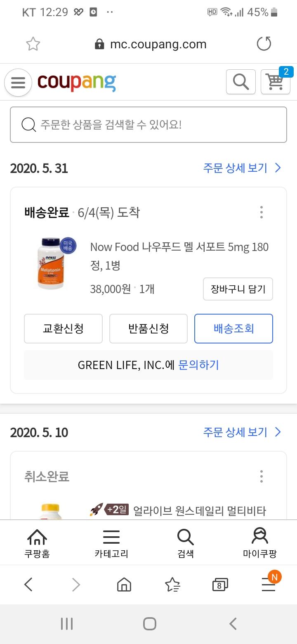The image size is (297, 644).
Task: Tap the search magnifier icon in header
Action: [x=241, y=82]
